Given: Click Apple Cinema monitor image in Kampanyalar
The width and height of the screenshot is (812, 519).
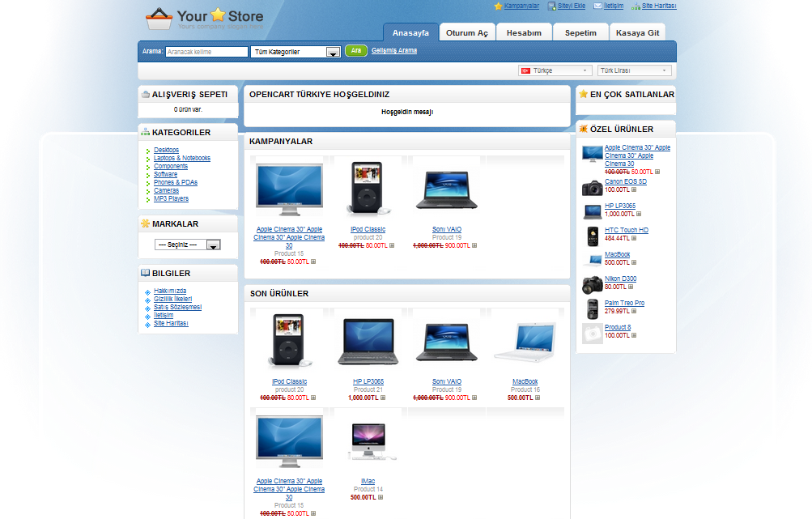Looking at the screenshot, I should pyautogui.click(x=290, y=189).
